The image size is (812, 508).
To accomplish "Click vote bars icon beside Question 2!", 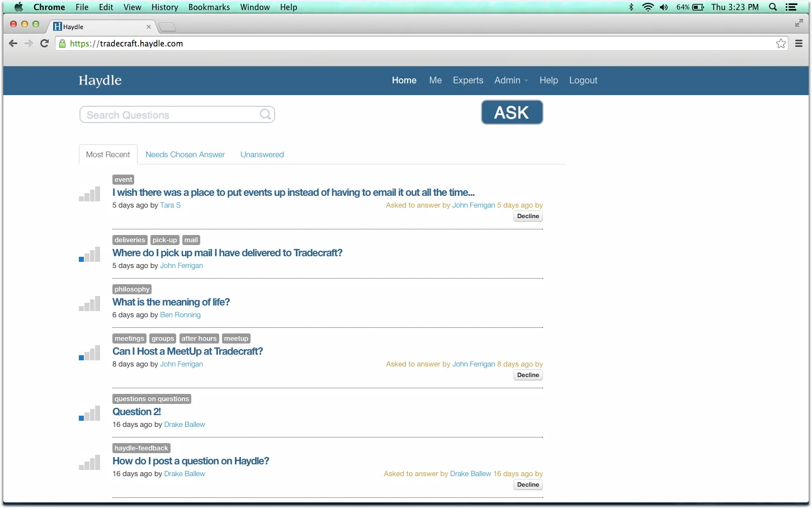I will pyautogui.click(x=89, y=413).
